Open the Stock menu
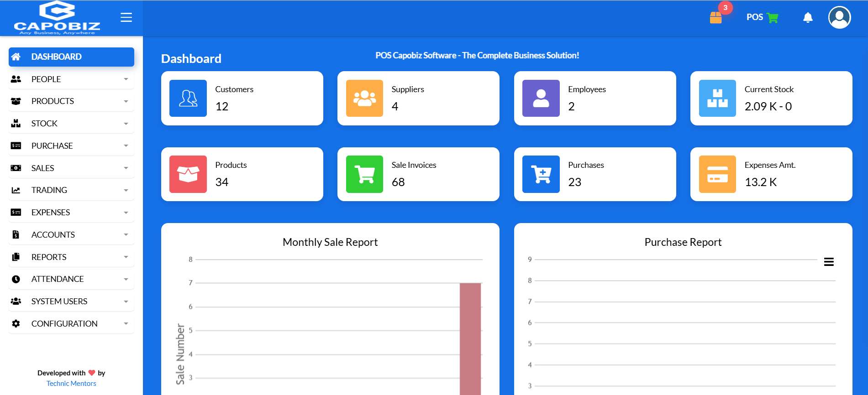The height and width of the screenshot is (395, 868). pyautogui.click(x=71, y=124)
